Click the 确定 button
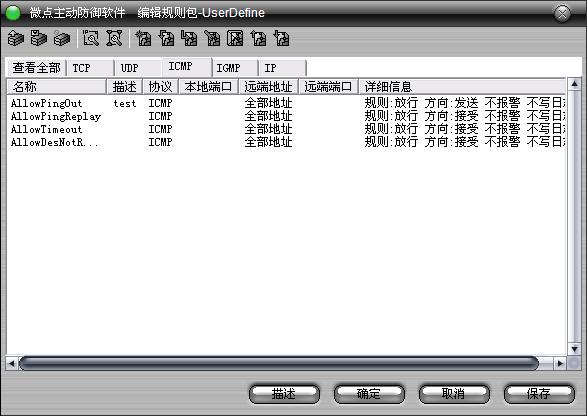Image resolution: width=587 pixels, height=416 pixels. click(369, 394)
